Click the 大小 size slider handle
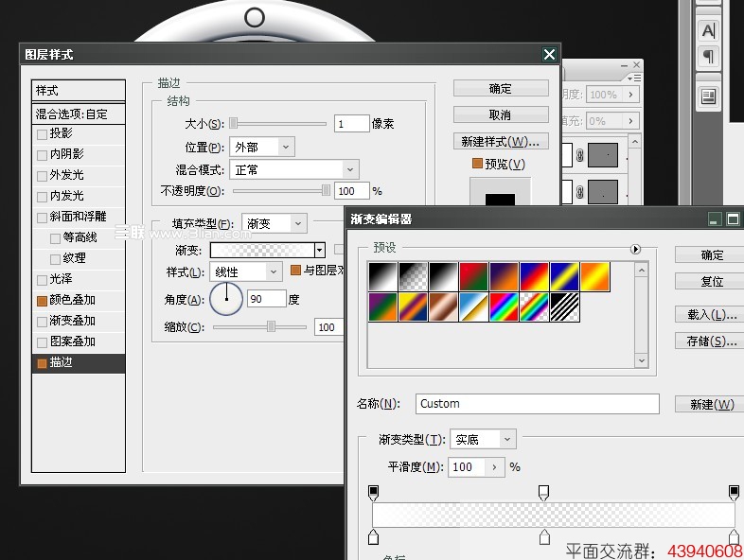744x560 pixels. tap(233, 123)
